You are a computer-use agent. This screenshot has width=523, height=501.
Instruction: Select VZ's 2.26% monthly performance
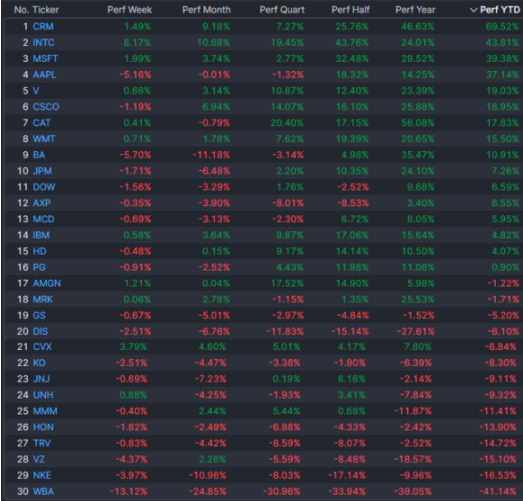(212, 459)
